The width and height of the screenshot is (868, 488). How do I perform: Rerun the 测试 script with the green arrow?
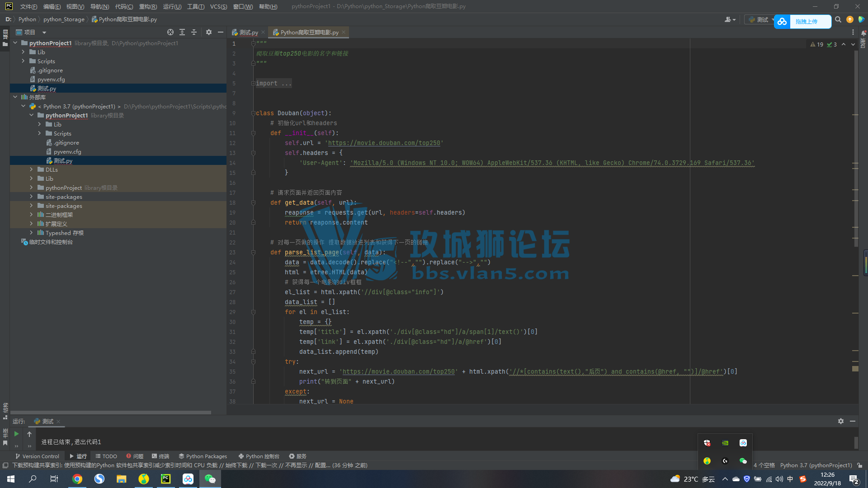click(16, 433)
